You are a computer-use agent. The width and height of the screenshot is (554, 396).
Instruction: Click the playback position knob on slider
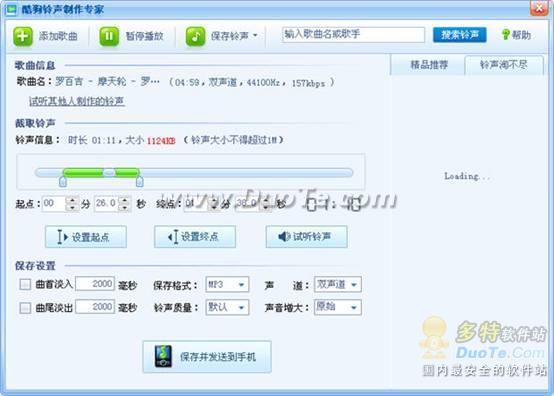click(109, 172)
